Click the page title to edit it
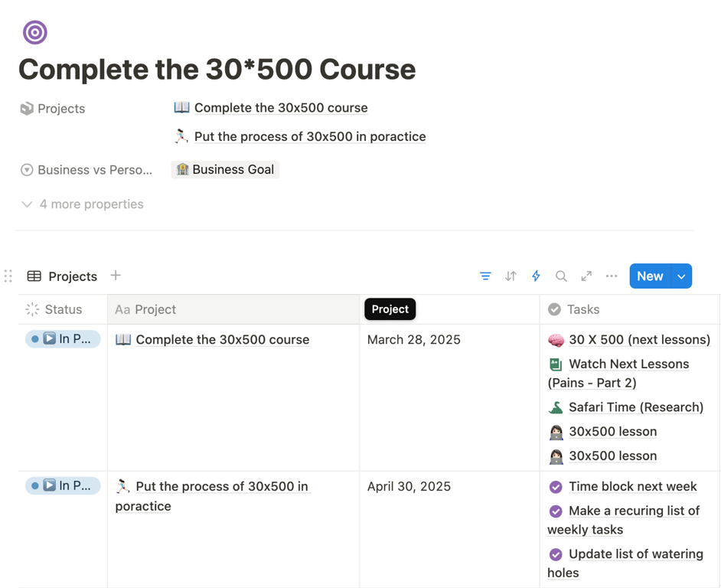This screenshot has width=721, height=588. click(217, 70)
